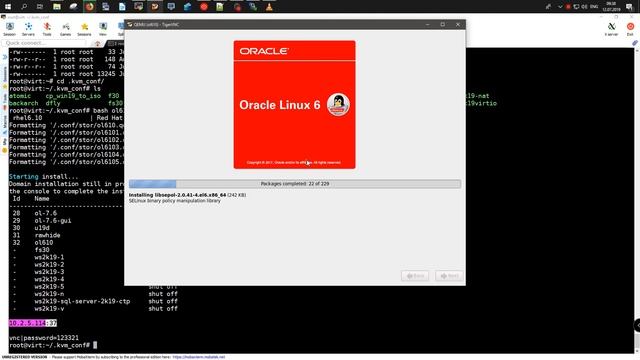This screenshot has height=360, width=640.
Task: Open the mobatek link in the status bar
Action: (198, 357)
